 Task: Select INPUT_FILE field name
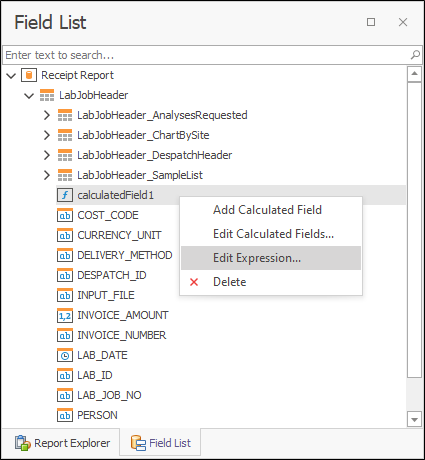[x=106, y=295]
